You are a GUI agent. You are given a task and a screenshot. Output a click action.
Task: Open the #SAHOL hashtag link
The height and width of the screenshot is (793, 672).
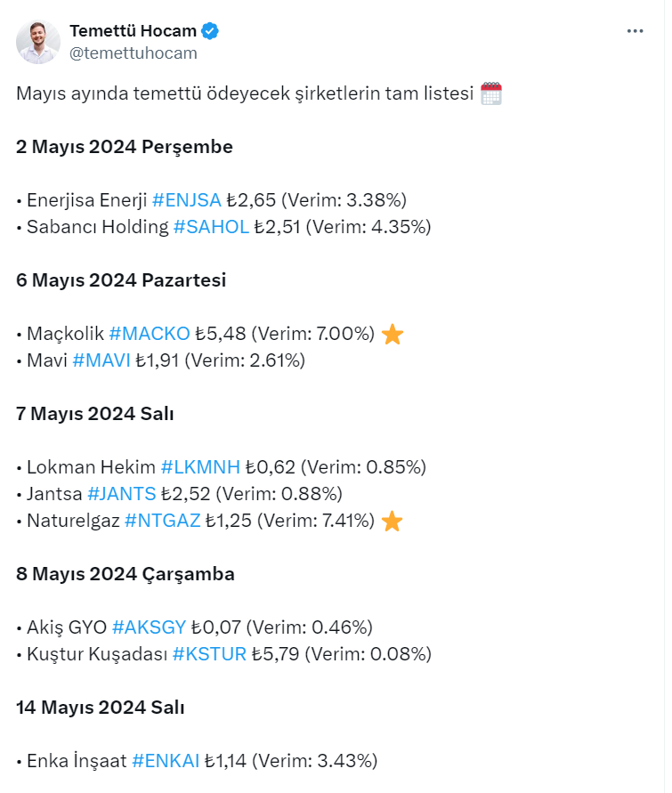(211, 227)
